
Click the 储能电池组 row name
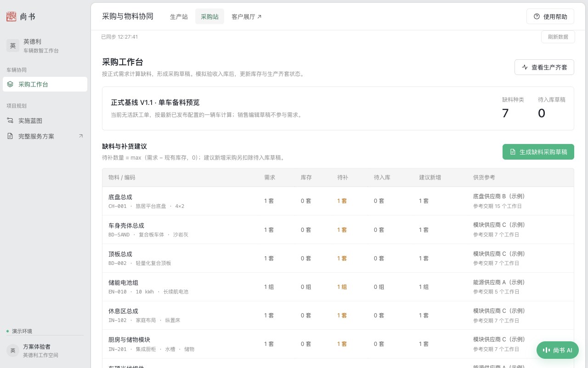click(x=123, y=282)
